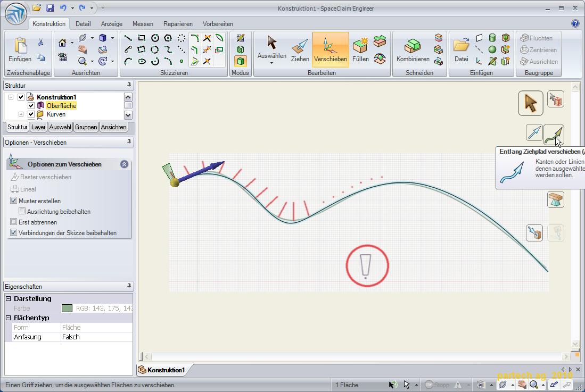Activate the Verschieben move tool

330,50
